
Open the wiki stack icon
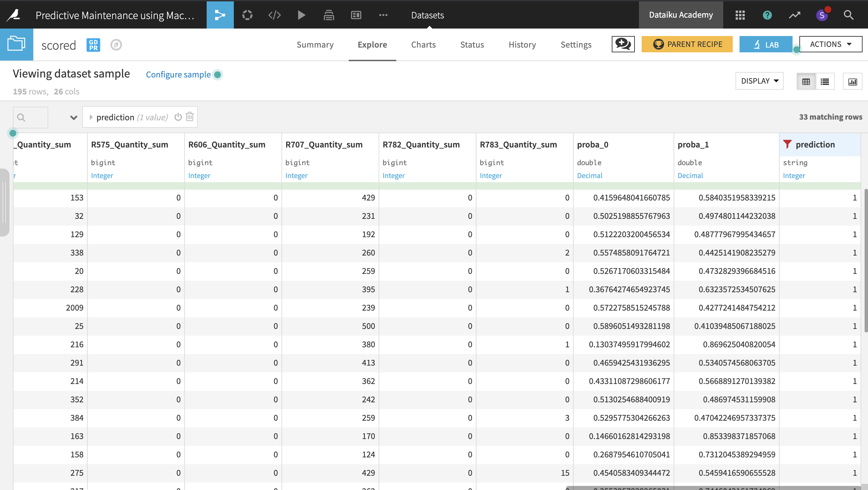[x=329, y=15]
